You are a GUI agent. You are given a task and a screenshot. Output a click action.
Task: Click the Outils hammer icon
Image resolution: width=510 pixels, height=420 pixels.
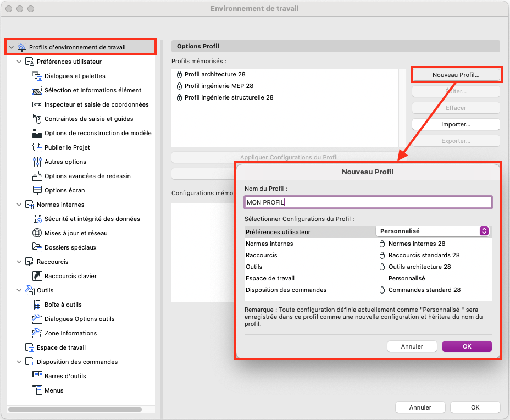tap(30, 290)
